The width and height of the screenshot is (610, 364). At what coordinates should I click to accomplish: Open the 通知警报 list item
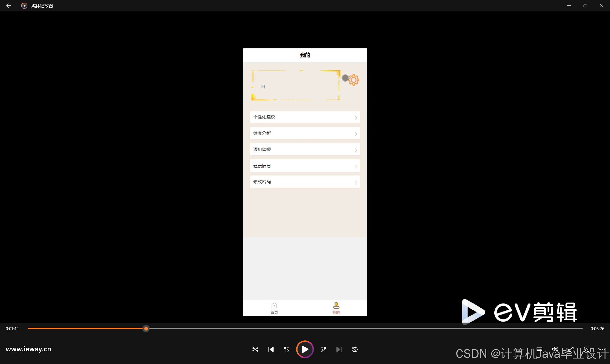pos(305,149)
